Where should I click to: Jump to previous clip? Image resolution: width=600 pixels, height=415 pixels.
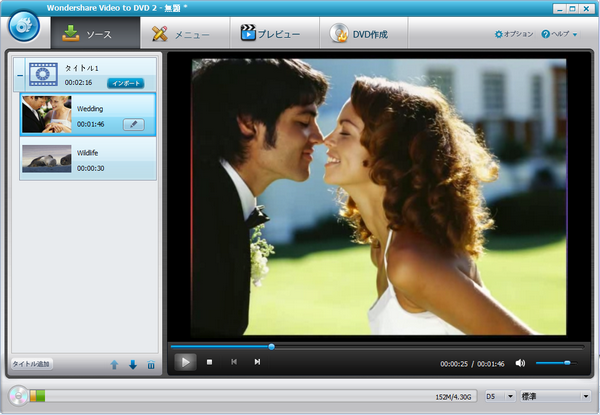[x=234, y=362]
